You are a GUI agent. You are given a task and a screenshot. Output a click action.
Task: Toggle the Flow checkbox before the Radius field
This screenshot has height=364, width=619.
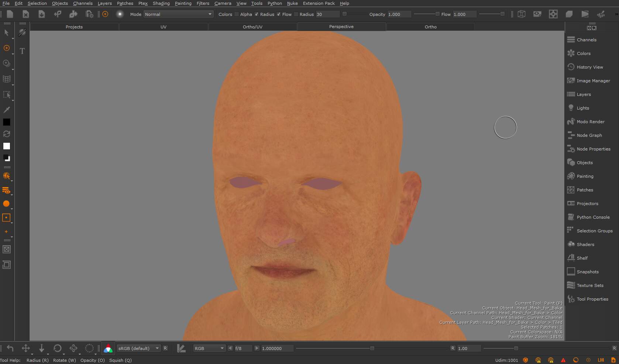(x=296, y=14)
